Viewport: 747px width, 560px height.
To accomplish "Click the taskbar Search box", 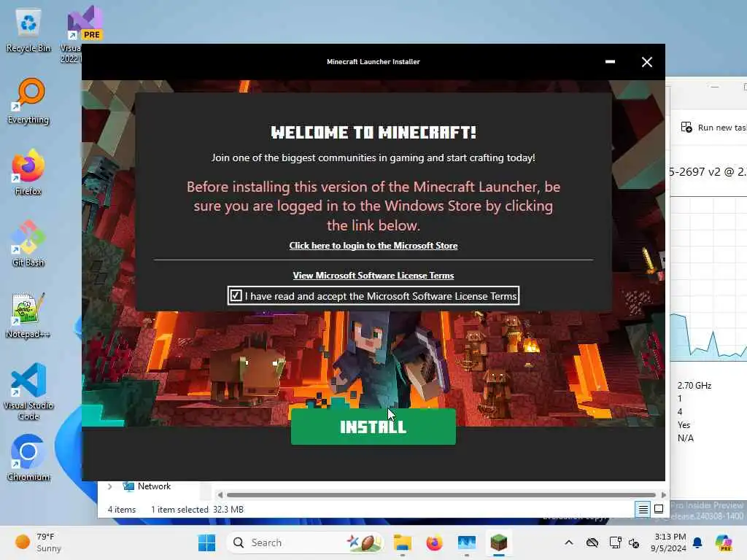I will pyautogui.click(x=306, y=542).
